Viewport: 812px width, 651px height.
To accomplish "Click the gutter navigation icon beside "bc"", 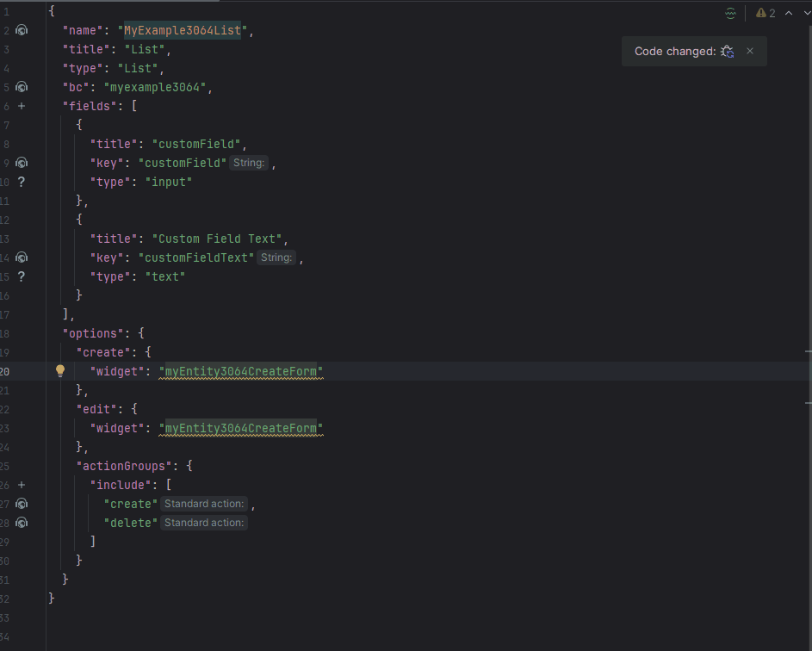I will [22, 87].
